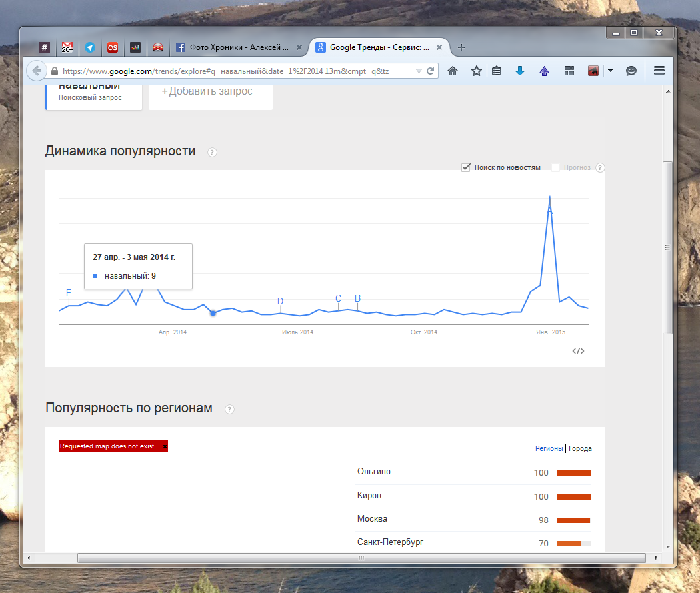Click the purple up-arrow toolbar icon
Image resolution: width=700 pixels, height=593 pixels.
point(544,71)
